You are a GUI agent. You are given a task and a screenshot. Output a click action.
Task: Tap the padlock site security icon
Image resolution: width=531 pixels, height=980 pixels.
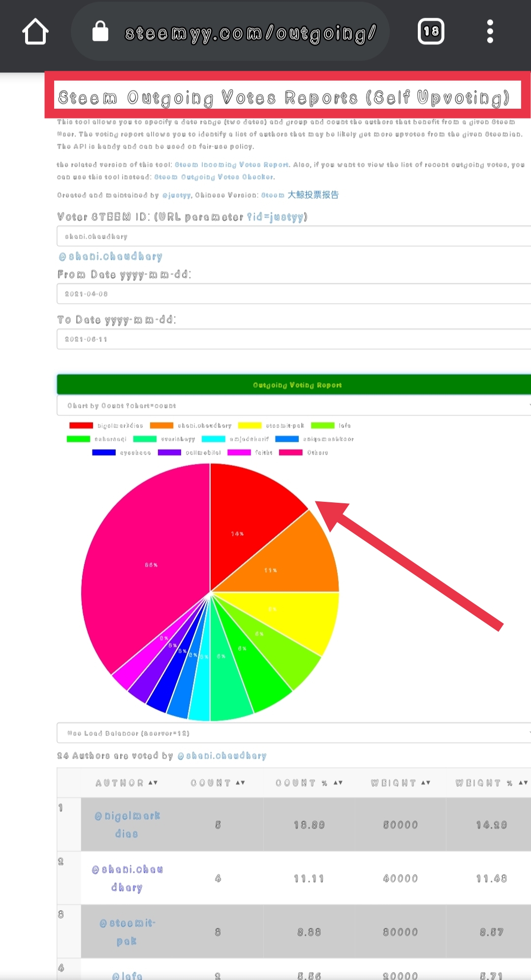click(x=100, y=31)
